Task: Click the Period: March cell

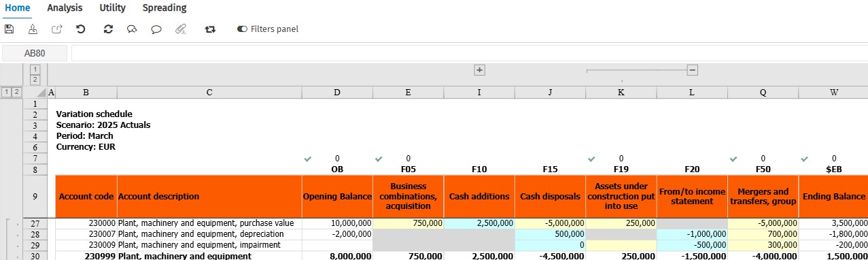Action: pyautogui.click(x=84, y=135)
